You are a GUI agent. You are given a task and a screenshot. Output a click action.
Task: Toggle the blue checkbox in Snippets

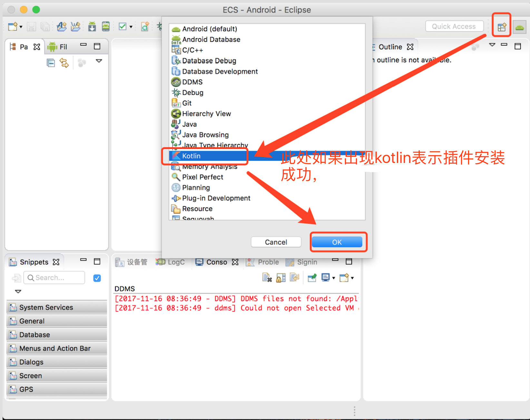point(97,278)
